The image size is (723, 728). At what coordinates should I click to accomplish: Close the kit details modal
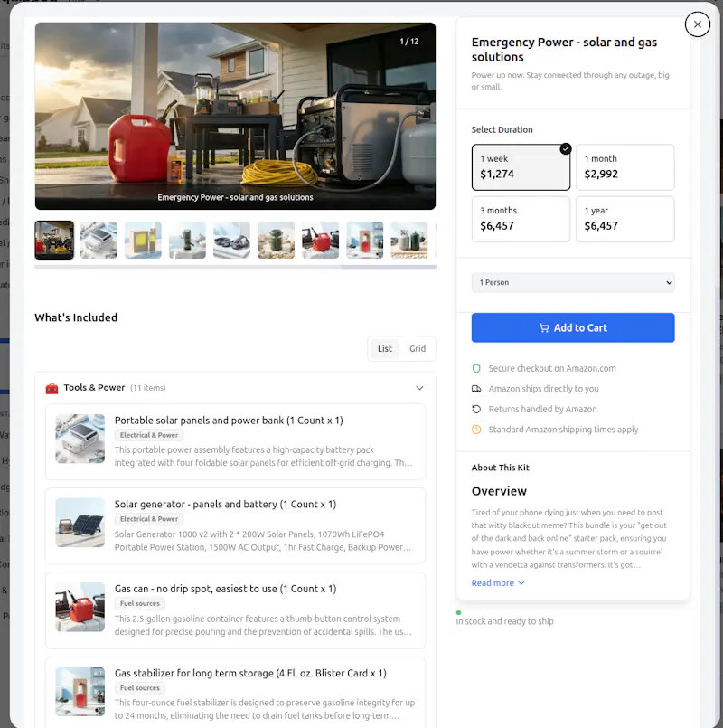(697, 24)
